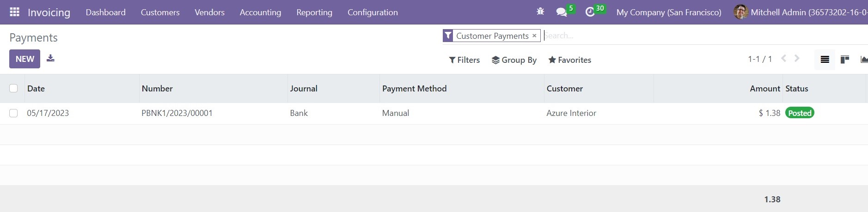Viewport: 868px width, 212px height.
Task: Open the Reporting menu
Action: pos(314,12)
